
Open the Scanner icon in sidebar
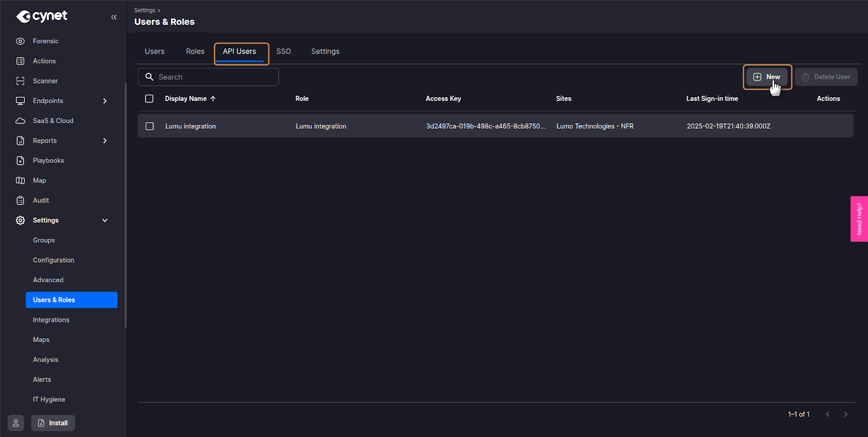(x=21, y=81)
